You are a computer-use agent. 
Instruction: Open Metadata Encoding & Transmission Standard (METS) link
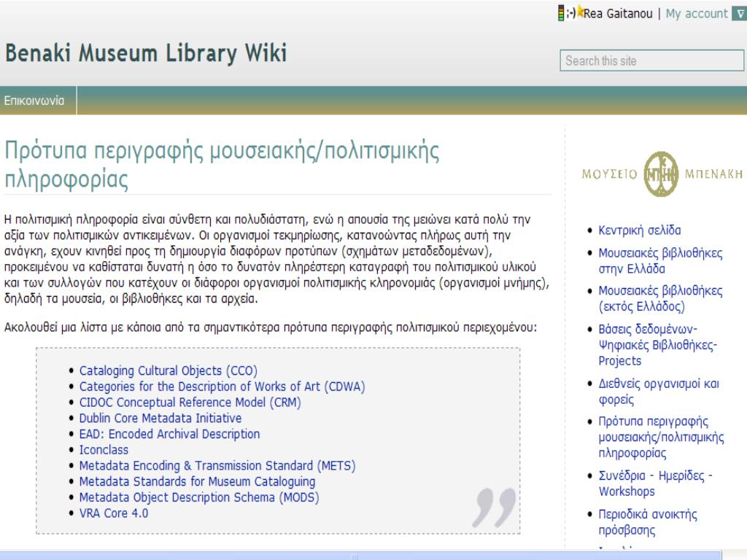(x=217, y=466)
